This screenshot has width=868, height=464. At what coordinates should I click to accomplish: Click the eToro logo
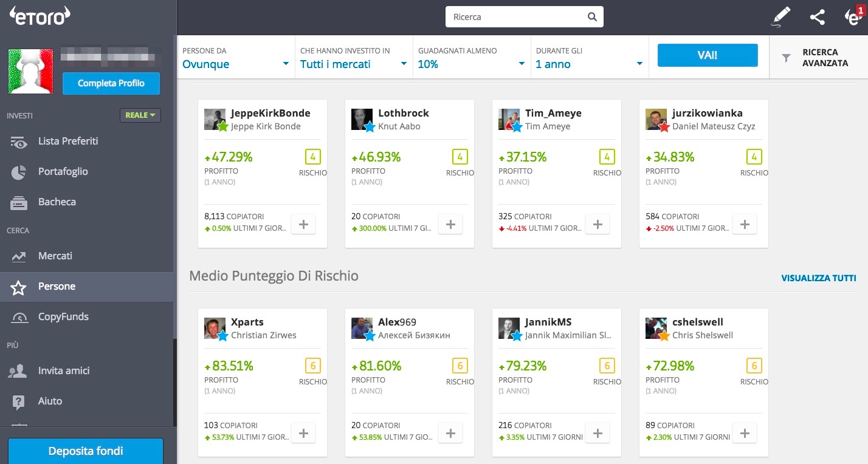click(40, 16)
